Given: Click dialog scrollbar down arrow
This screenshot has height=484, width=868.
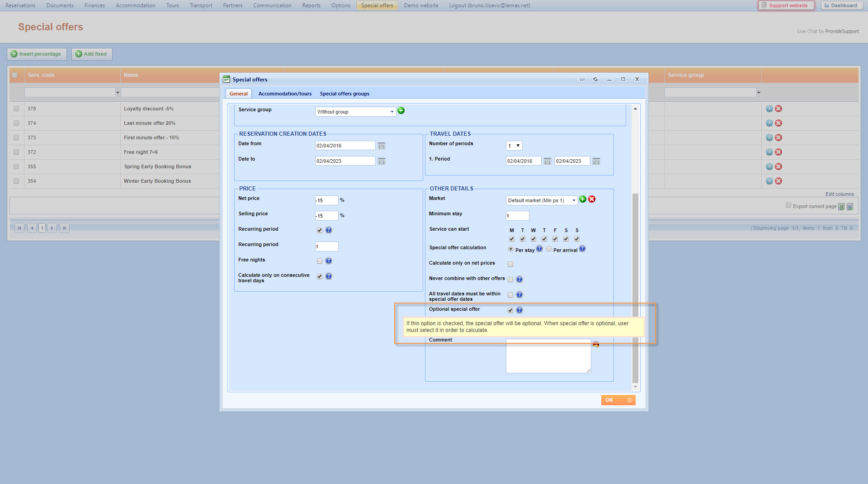Looking at the screenshot, I should (x=635, y=387).
